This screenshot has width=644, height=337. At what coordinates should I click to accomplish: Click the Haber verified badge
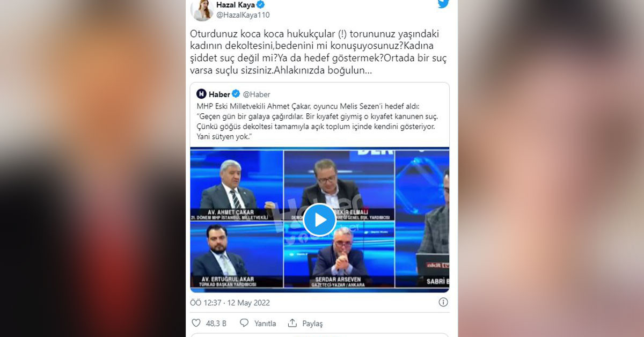(x=236, y=94)
